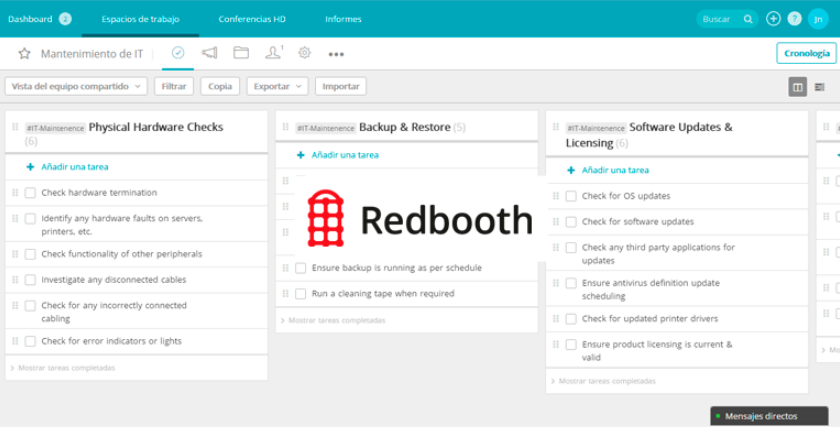Open task Ensure antivirus definition update scheduling
Viewport: 840px width, 427px height.
click(650, 289)
